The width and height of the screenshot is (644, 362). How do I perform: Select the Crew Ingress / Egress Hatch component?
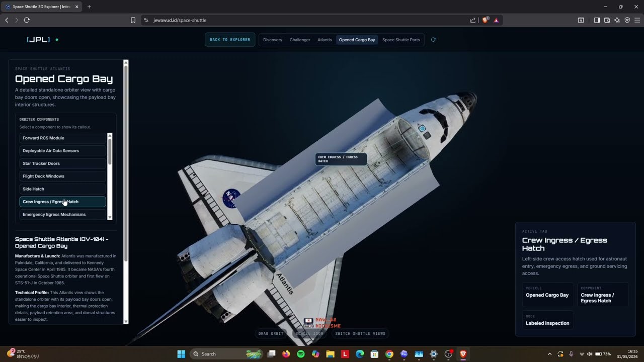pyautogui.click(x=63, y=202)
